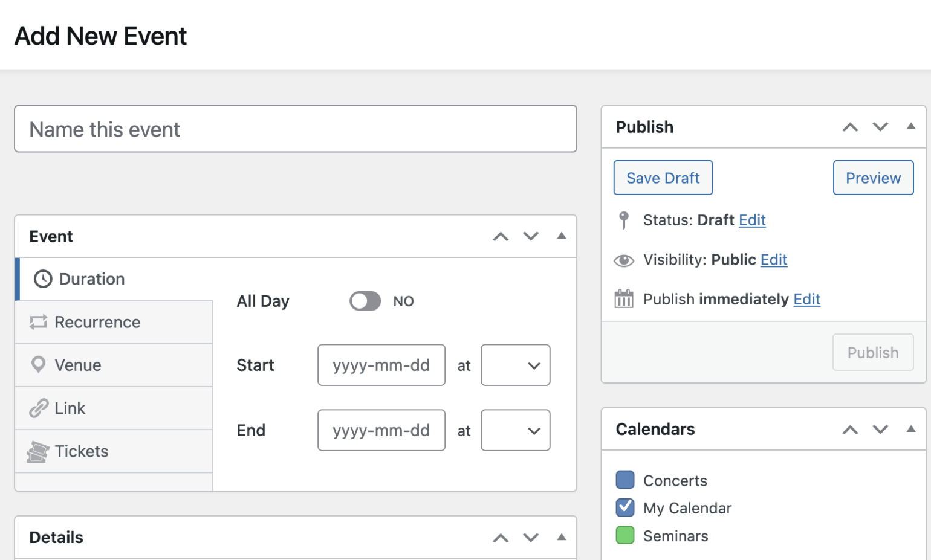Collapse the Event panel
The width and height of the screenshot is (931, 560).
coord(562,236)
